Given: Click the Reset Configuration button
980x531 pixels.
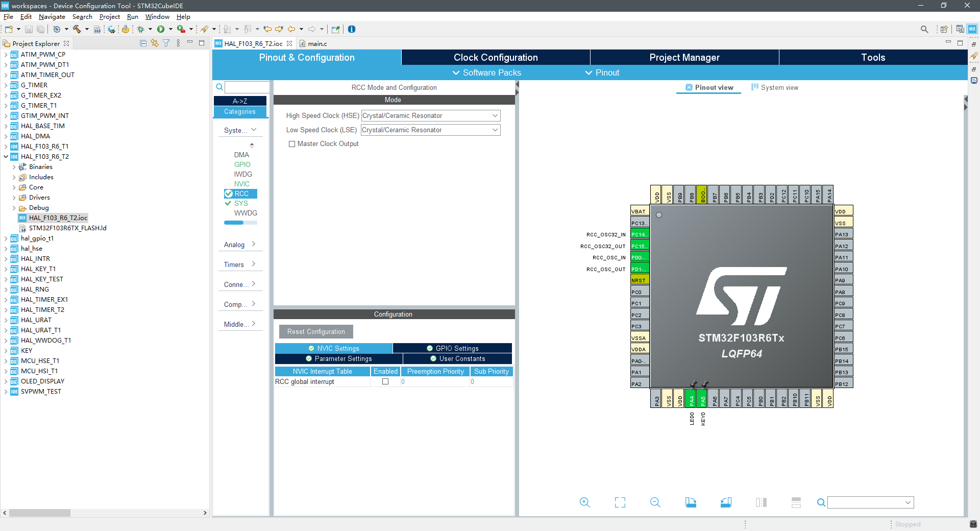Looking at the screenshot, I should 315,331.
